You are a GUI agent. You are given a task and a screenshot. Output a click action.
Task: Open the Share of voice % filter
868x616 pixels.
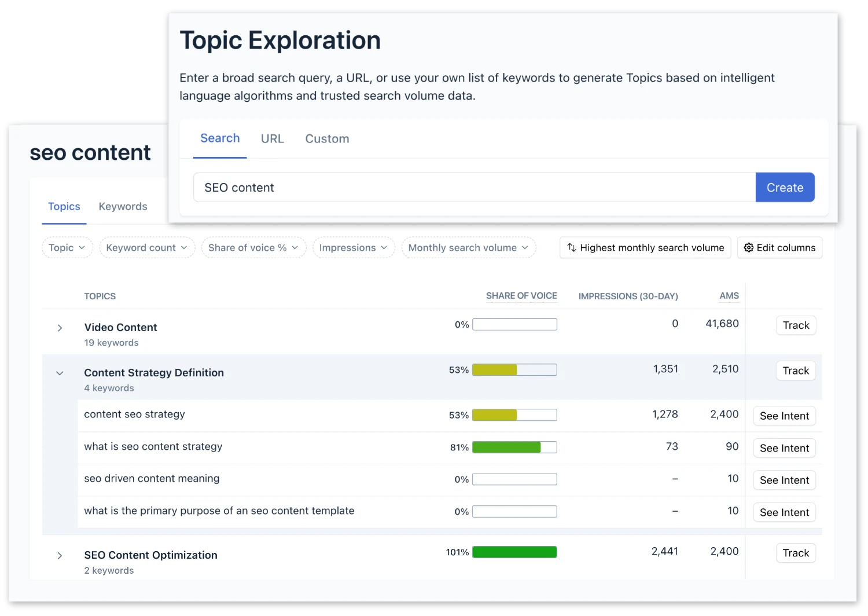253,247
